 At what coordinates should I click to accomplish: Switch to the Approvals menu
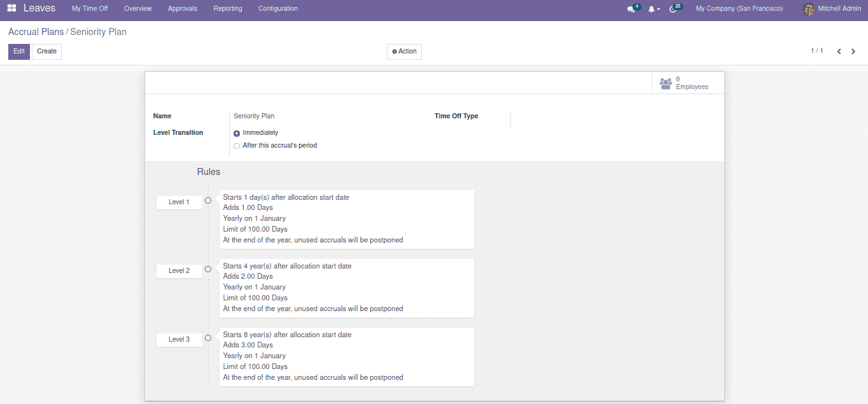tap(183, 9)
